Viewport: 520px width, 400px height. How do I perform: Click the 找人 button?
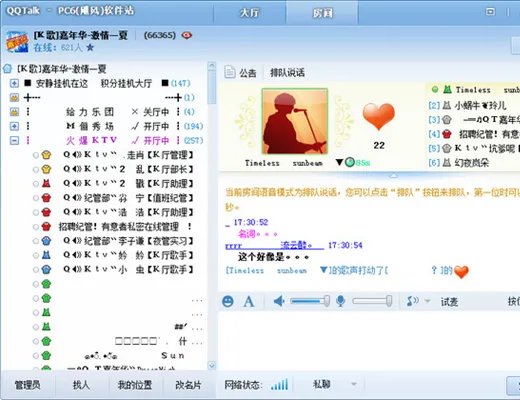[x=81, y=385]
